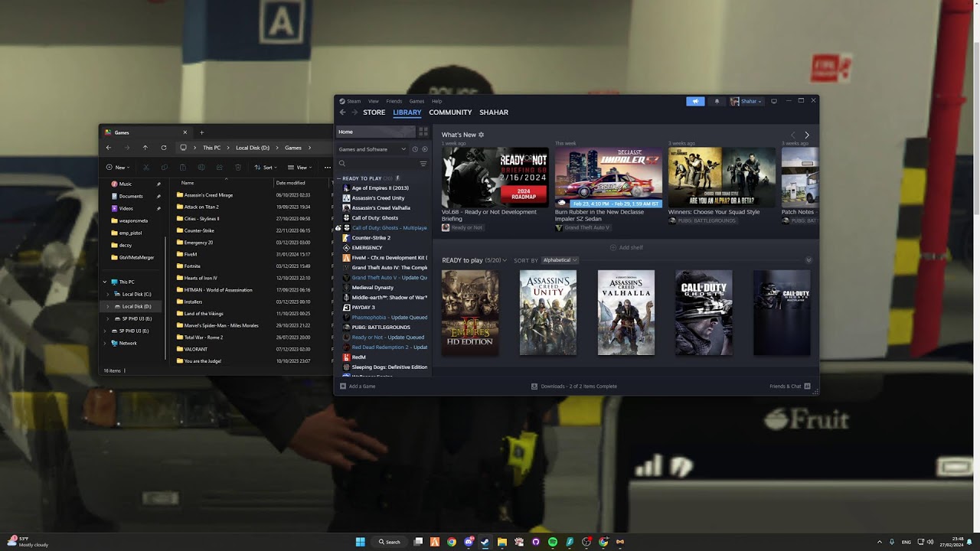
Task: Open File Explorer from taskbar
Action: [502, 542]
